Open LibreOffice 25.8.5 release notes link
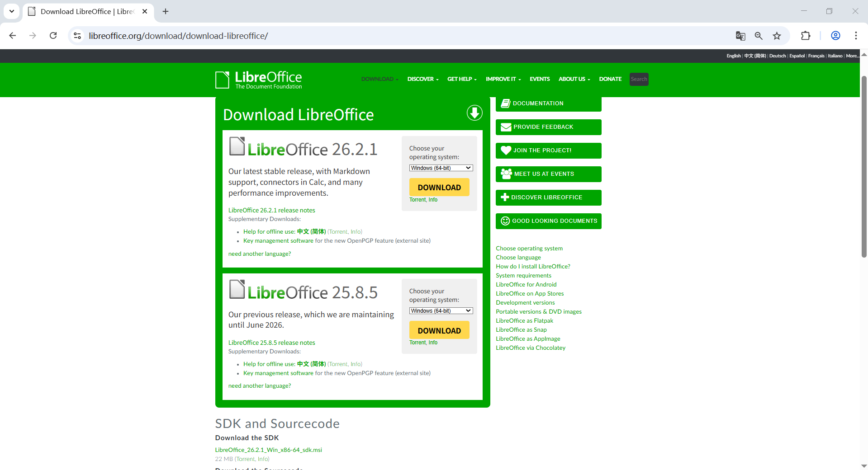Image resolution: width=868 pixels, height=470 pixels. pos(271,343)
